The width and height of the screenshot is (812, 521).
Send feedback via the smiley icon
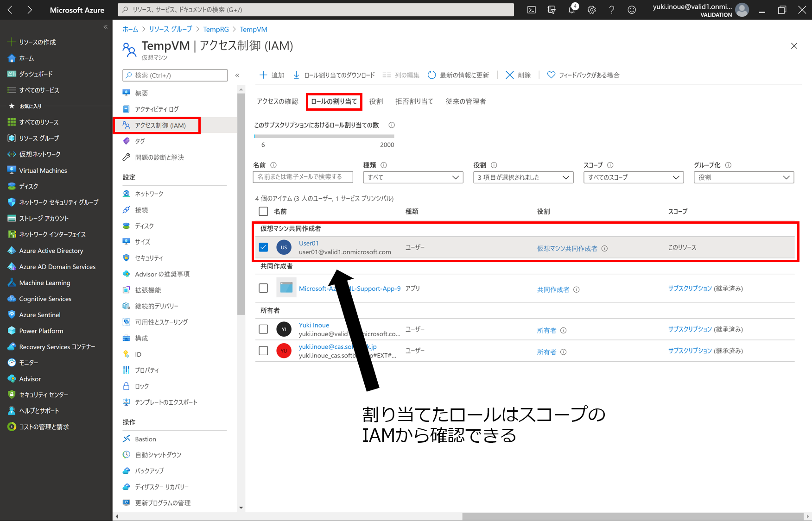(632, 10)
